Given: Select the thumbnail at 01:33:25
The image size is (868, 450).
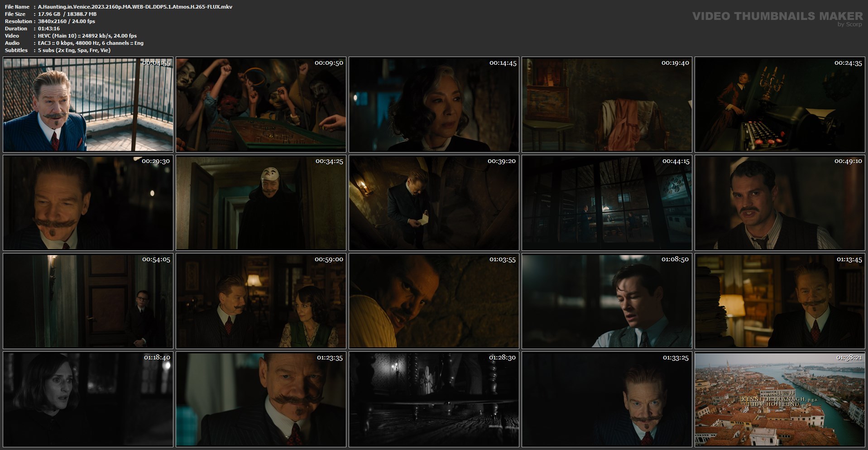Looking at the screenshot, I should click(x=607, y=399).
